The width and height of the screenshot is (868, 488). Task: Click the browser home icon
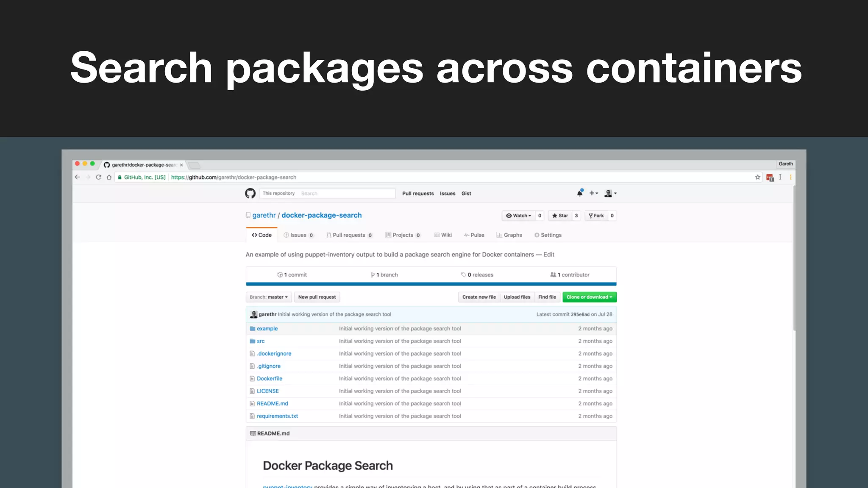(109, 177)
